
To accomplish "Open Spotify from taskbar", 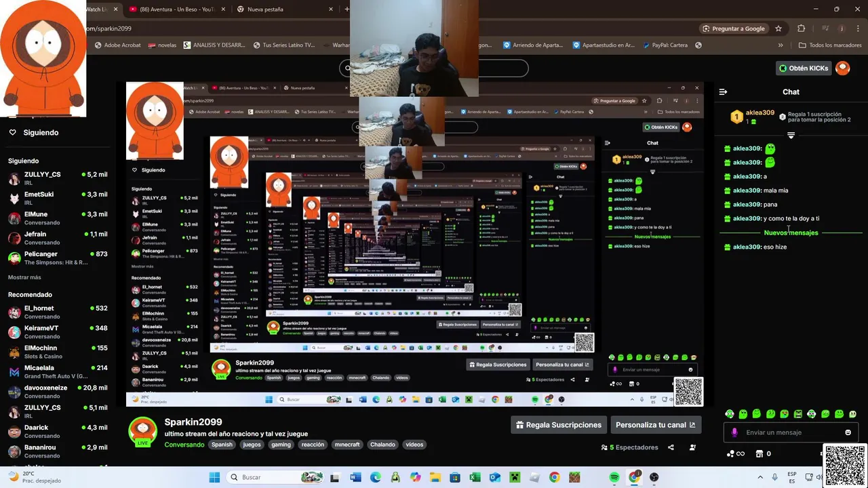I will click(614, 477).
